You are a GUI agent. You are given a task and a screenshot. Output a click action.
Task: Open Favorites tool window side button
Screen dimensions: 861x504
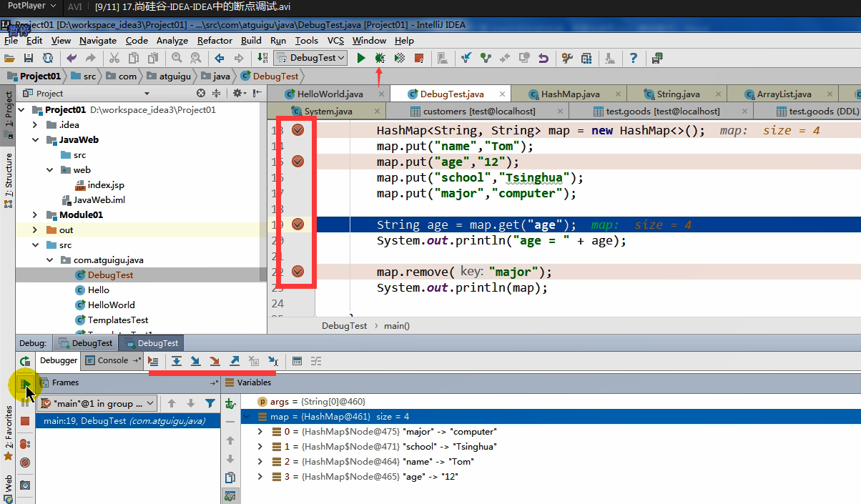(x=8, y=433)
